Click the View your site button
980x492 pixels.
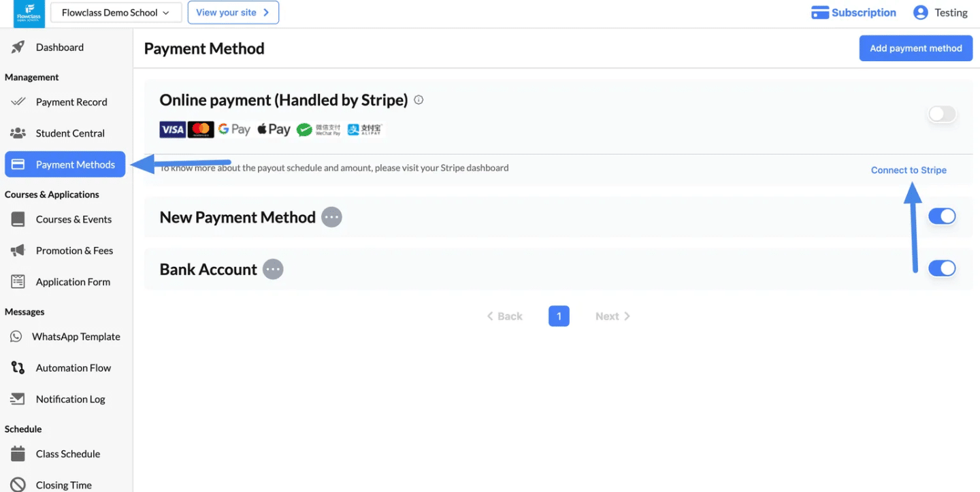pyautogui.click(x=233, y=12)
